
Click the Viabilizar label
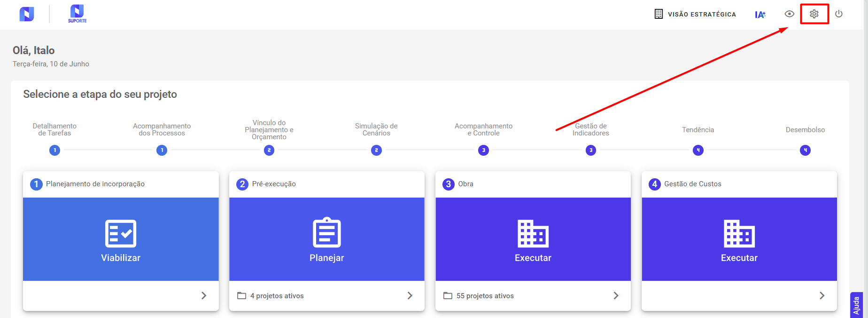coord(121,258)
